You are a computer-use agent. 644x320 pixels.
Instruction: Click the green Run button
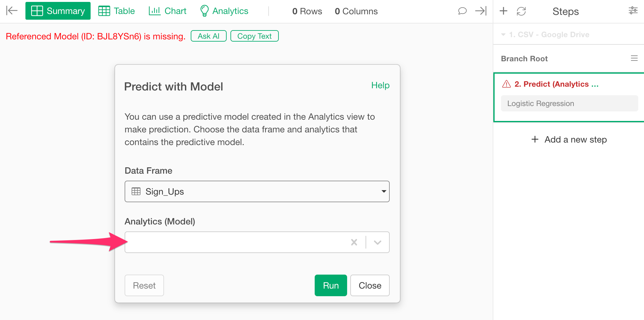click(x=331, y=285)
